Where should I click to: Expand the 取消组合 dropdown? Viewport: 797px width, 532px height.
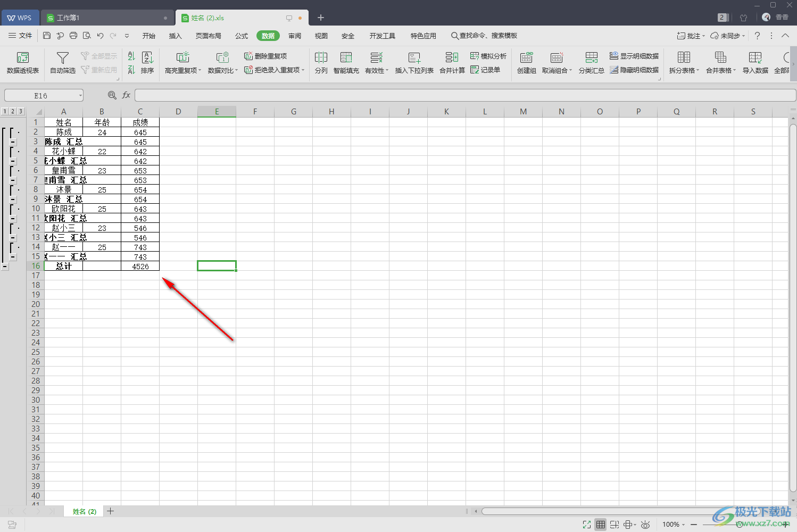(x=571, y=70)
